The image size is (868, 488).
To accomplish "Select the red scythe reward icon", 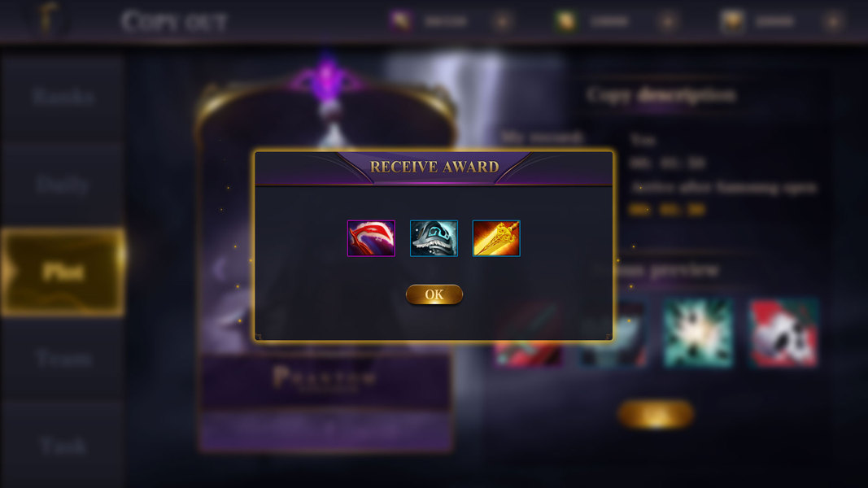I will point(371,238).
